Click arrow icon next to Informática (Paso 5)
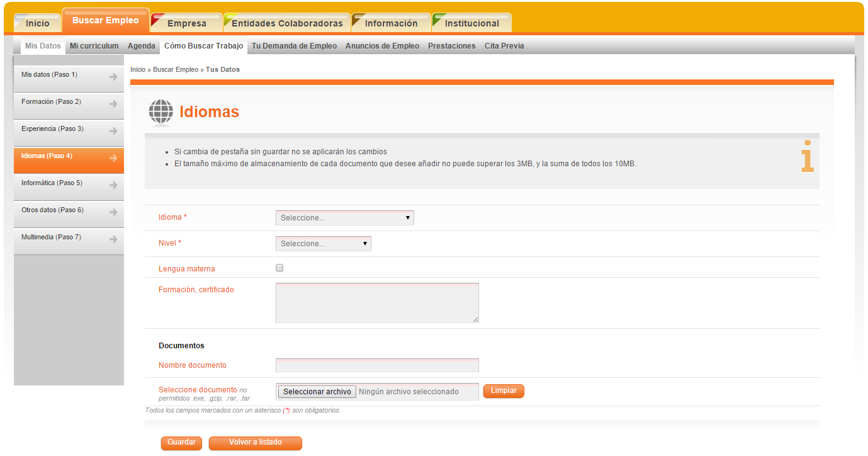868x456 pixels. (x=113, y=185)
